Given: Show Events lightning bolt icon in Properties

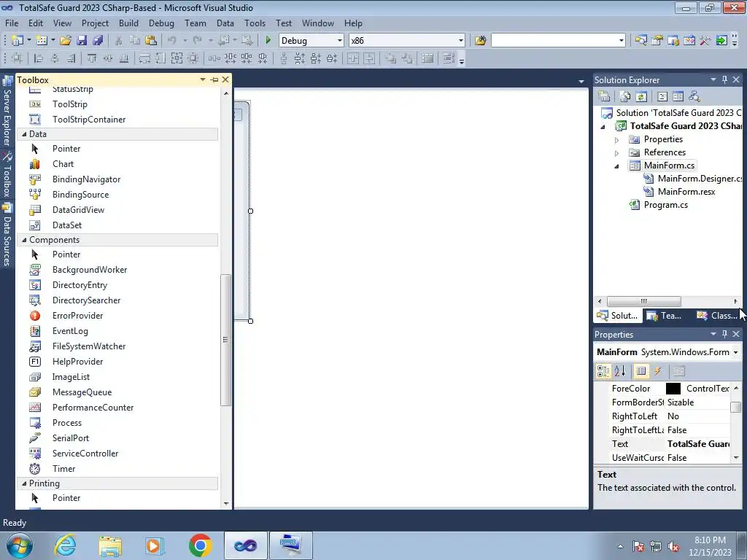Looking at the screenshot, I should (658, 371).
